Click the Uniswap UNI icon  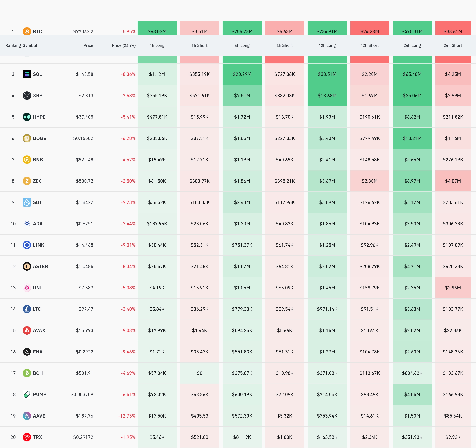tap(27, 288)
